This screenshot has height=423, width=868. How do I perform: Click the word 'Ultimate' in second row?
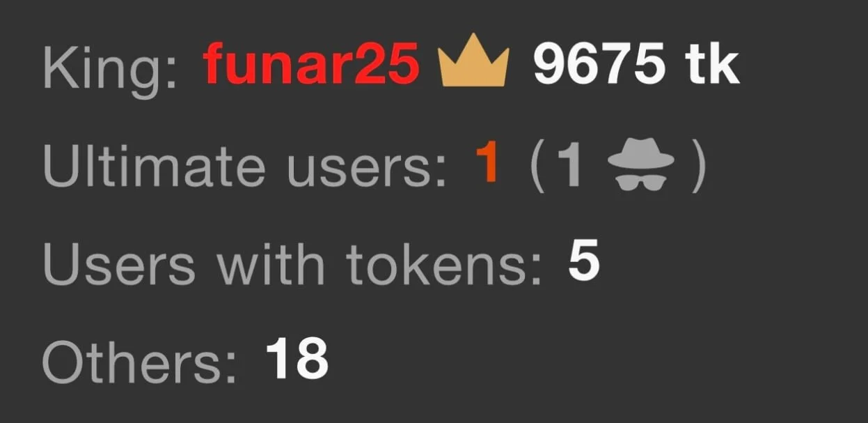coord(153,167)
